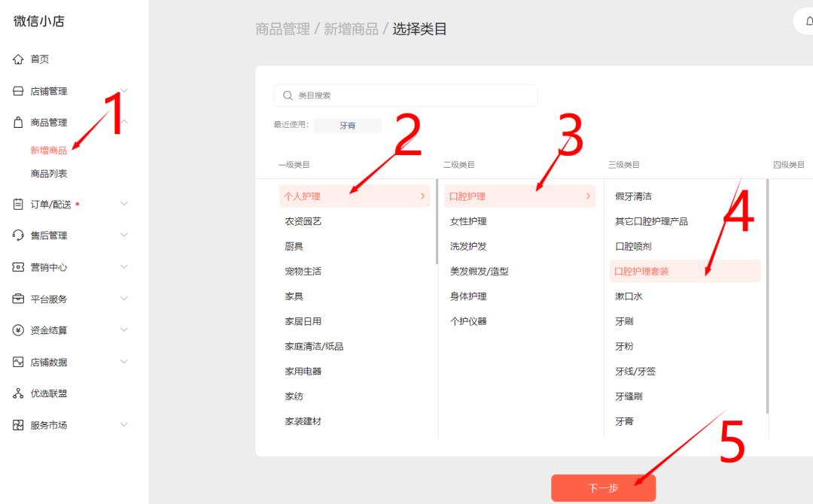
Task: Go to 首页 in sidebar
Action: (40, 59)
